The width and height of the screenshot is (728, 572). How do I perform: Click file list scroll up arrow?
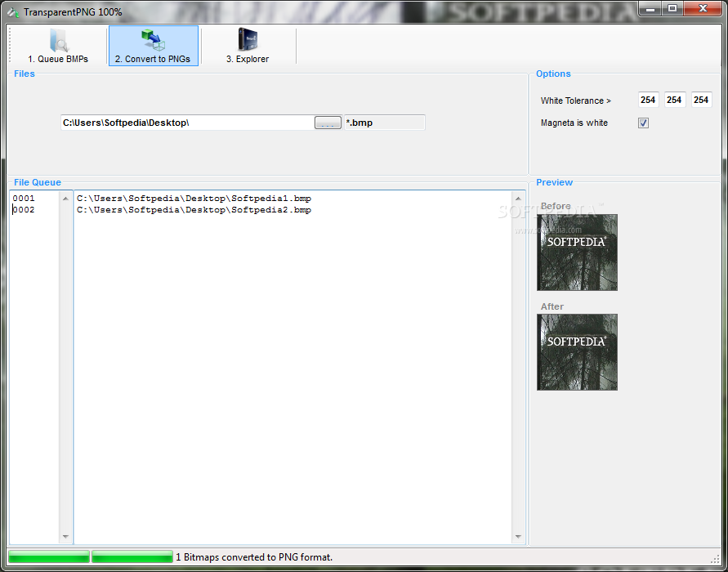[518, 199]
